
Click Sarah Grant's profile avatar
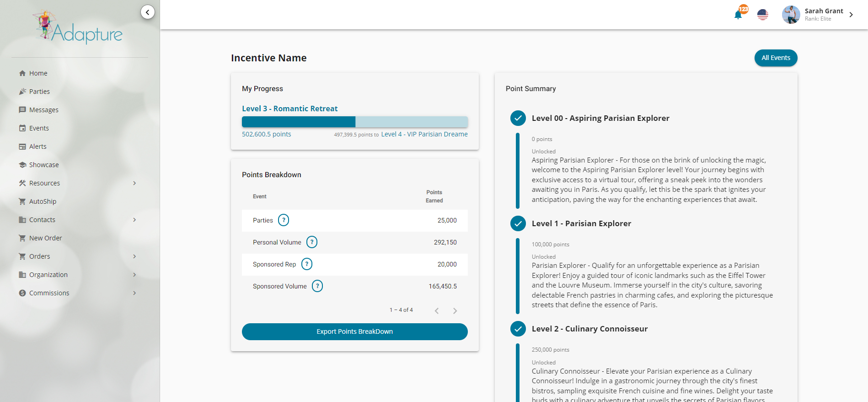pos(791,15)
